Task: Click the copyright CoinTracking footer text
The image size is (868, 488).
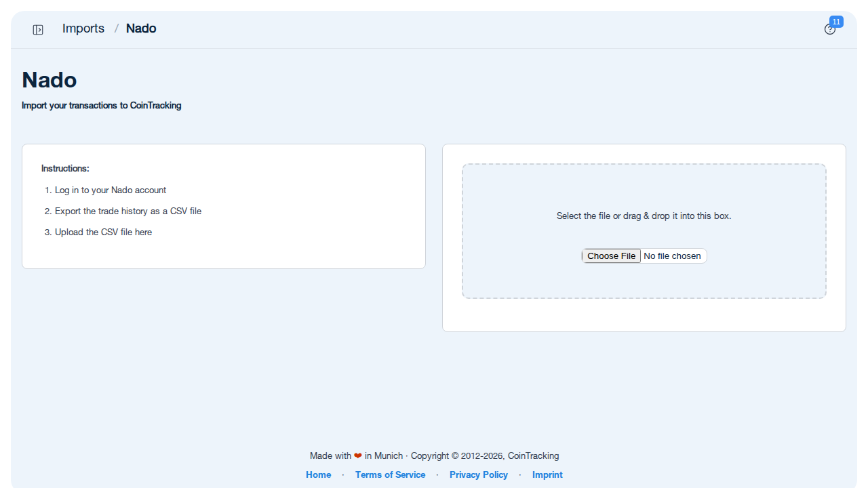Action: point(485,455)
